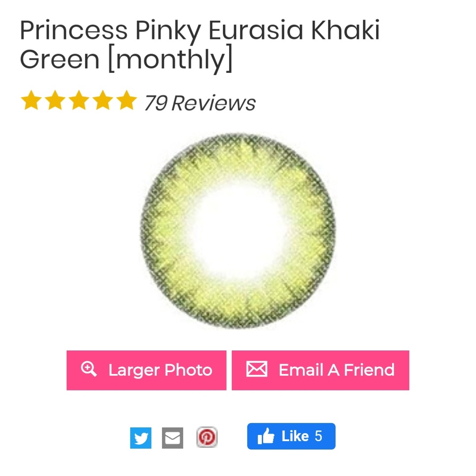
Task: Open the 79 Reviews link
Action: [x=200, y=103]
